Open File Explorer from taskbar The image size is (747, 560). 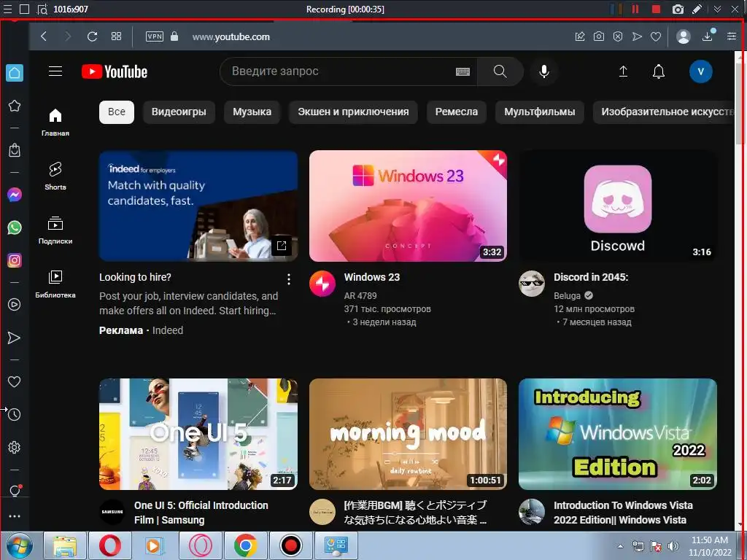[x=65, y=545]
